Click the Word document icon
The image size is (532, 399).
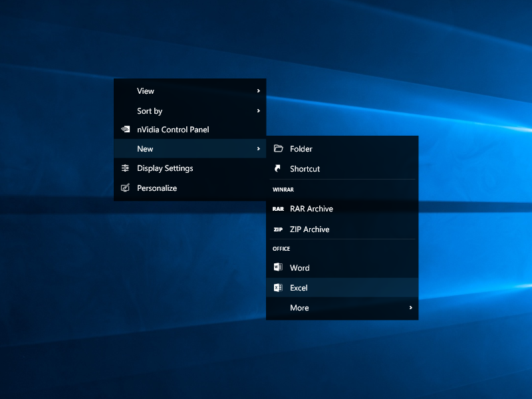pyautogui.click(x=278, y=267)
